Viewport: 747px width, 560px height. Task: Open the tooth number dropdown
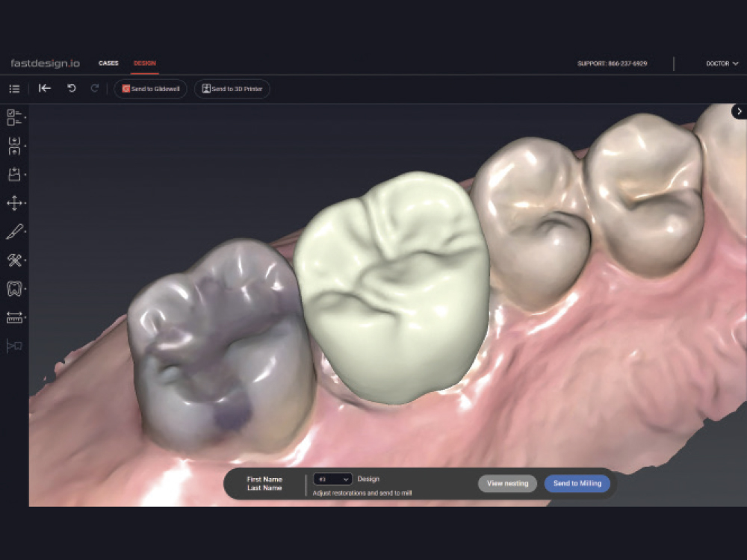click(333, 479)
